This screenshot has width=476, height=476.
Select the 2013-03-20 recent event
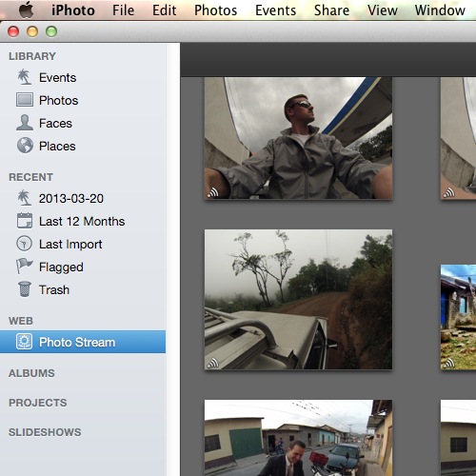point(71,199)
